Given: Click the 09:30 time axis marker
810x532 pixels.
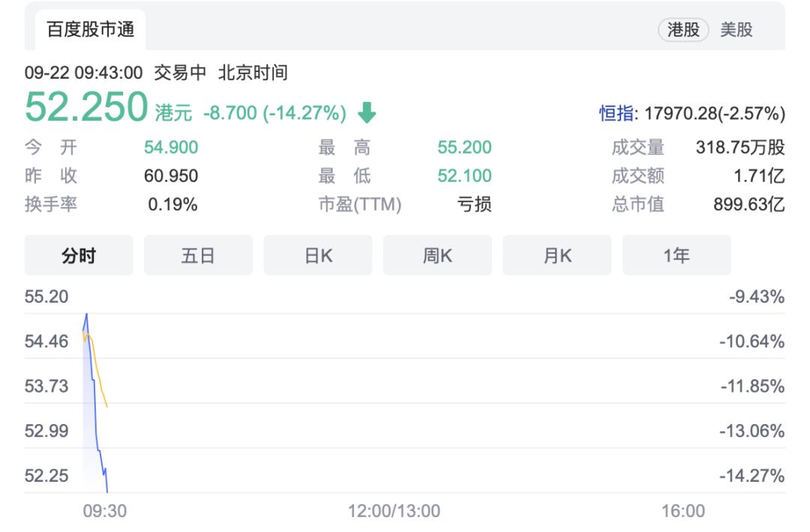Looking at the screenshot, I should pyautogui.click(x=104, y=511).
